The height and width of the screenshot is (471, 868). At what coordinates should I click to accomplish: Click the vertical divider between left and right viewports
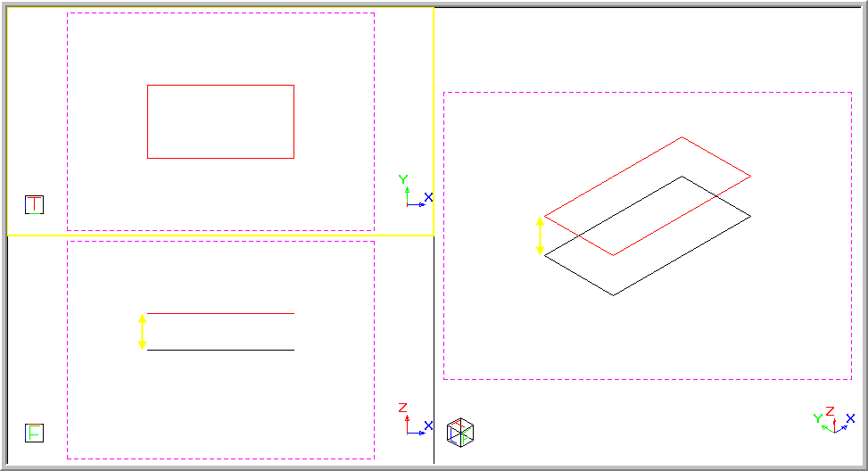coord(434,357)
